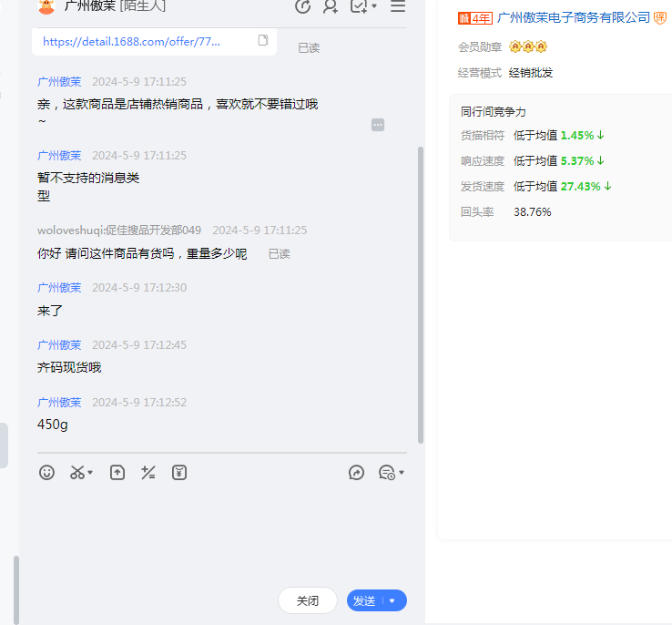Click the chat message scrollbar
672x625 pixels.
point(420,292)
